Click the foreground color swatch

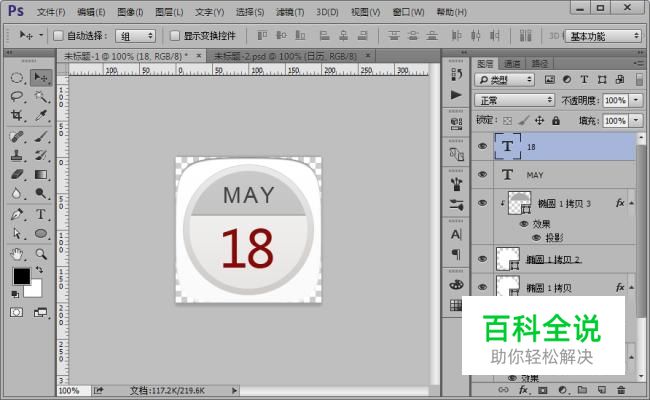coord(21,276)
